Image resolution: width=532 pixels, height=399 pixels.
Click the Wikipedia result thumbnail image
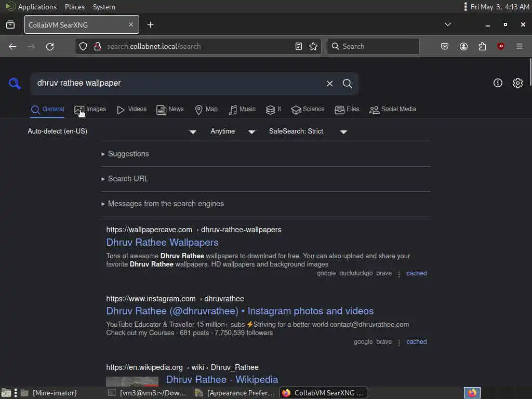coord(132,381)
